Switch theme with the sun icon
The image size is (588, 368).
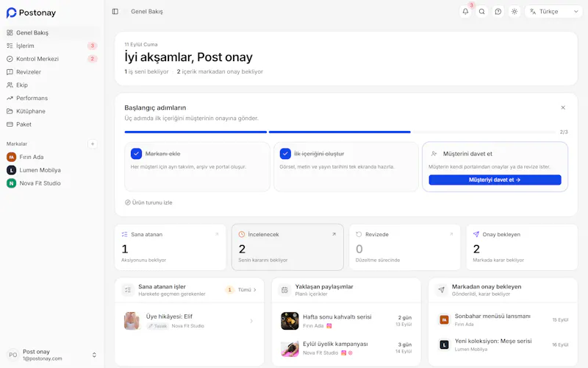click(x=514, y=12)
